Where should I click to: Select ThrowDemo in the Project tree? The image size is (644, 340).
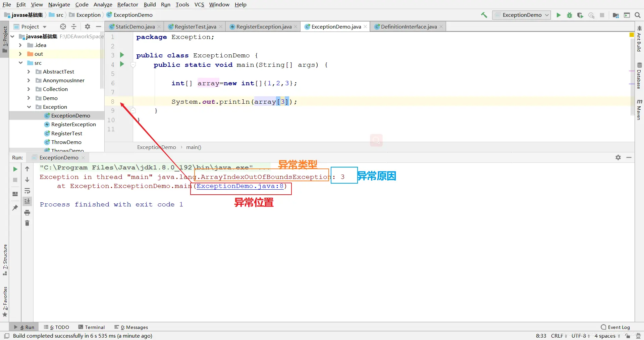(66, 142)
